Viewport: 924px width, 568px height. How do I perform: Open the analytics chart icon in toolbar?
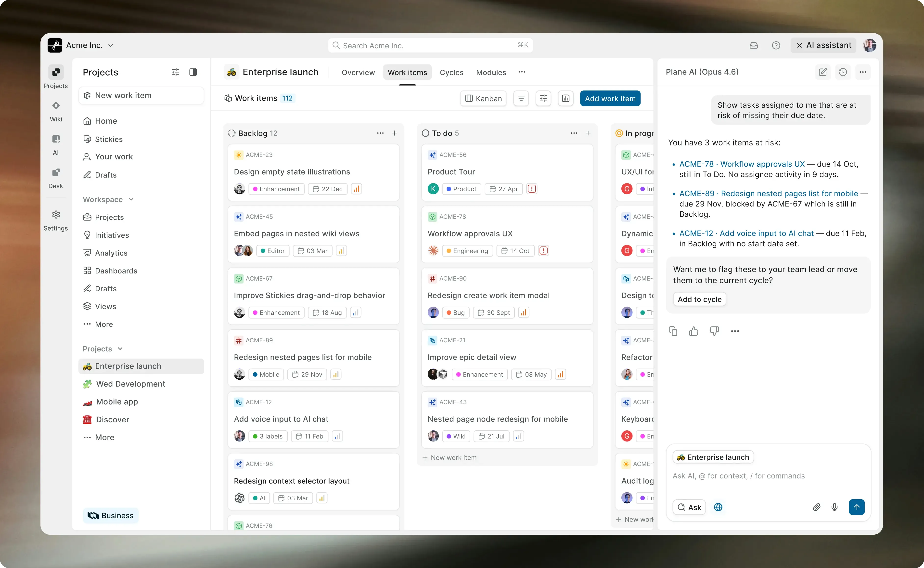point(565,98)
